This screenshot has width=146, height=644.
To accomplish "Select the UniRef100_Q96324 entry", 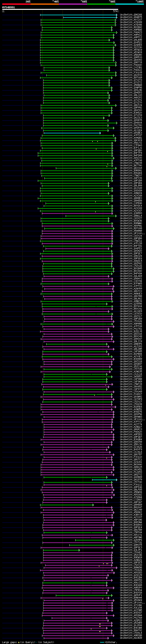I will click(x=131, y=256).
